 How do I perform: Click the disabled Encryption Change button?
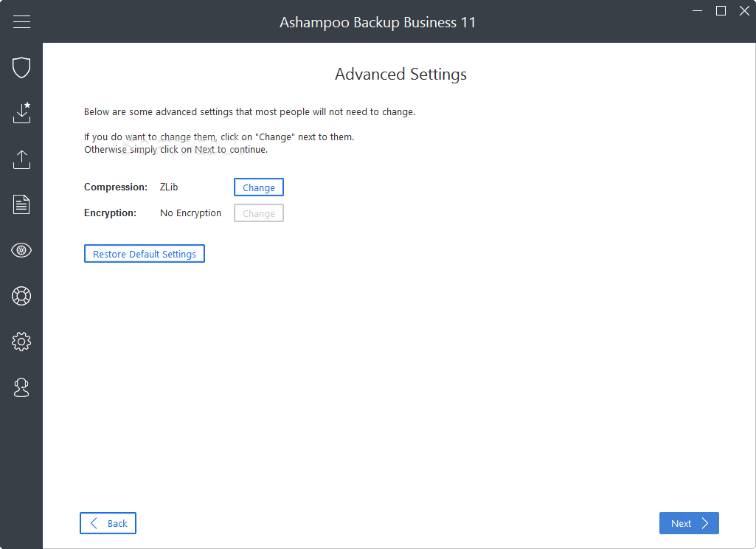tap(258, 213)
